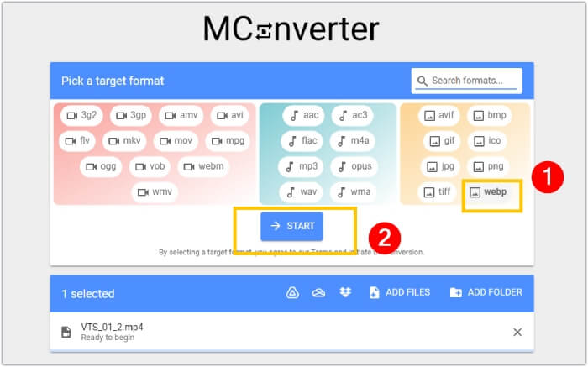
Task: Click the '1 selected' header text
Action: point(88,294)
